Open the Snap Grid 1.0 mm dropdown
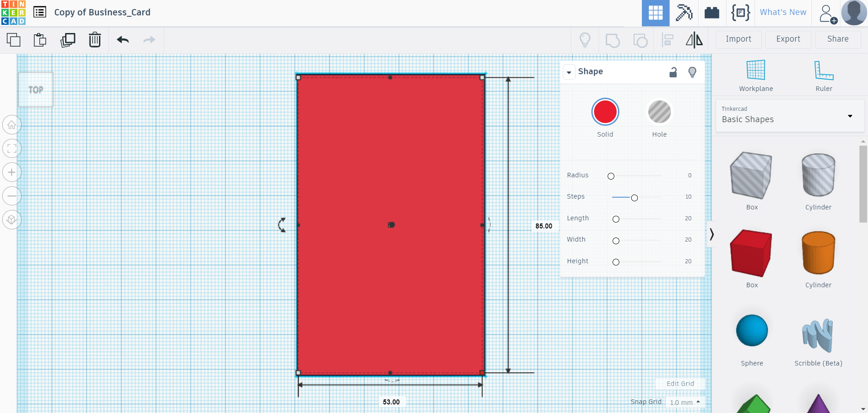Viewport: 868px width, 413px height. tap(685, 402)
